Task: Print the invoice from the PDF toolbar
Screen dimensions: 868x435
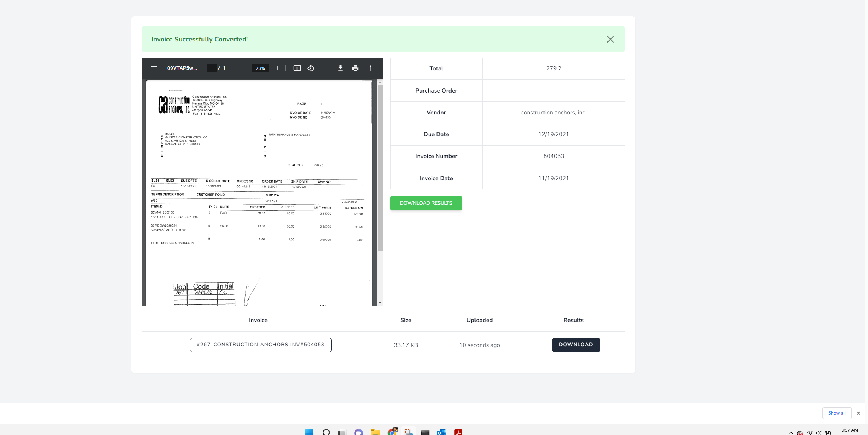Action: tap(355, 68)
